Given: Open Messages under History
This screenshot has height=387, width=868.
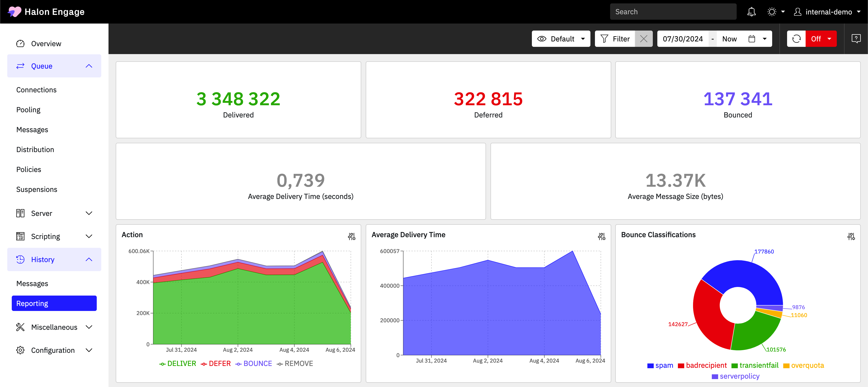Looking at the screenshot, I should (x=32, y=283).
